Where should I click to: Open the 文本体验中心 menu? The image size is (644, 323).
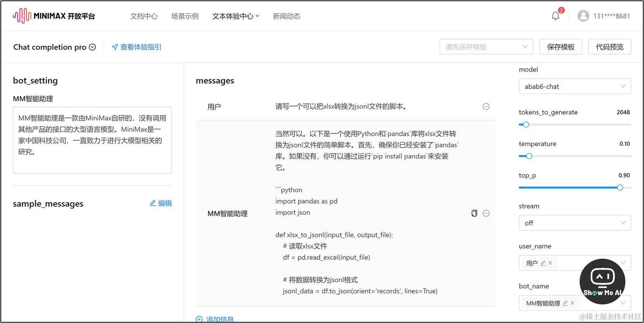coord(235,16)
